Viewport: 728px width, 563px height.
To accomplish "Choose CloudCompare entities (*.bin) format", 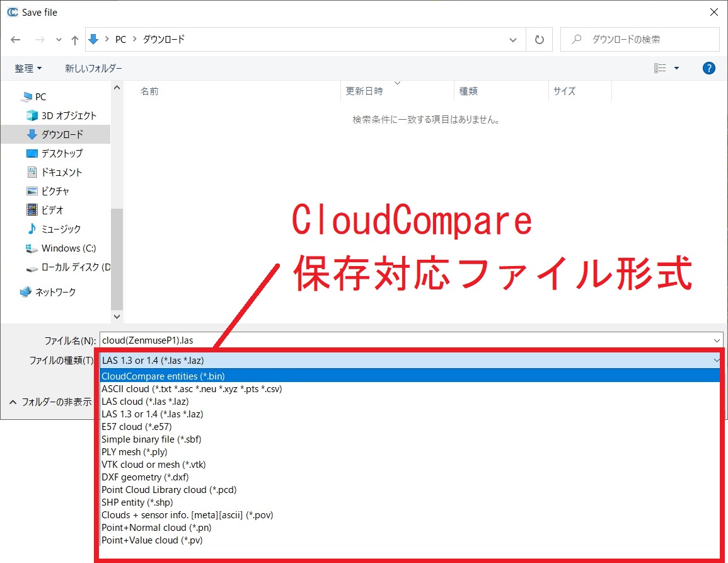I will (410, 376).
